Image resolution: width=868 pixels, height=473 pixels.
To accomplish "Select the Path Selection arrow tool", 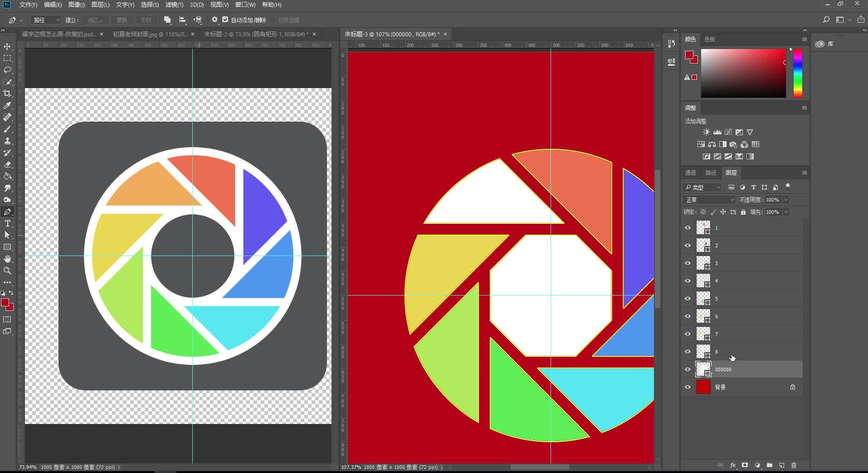I will point(7,235).
